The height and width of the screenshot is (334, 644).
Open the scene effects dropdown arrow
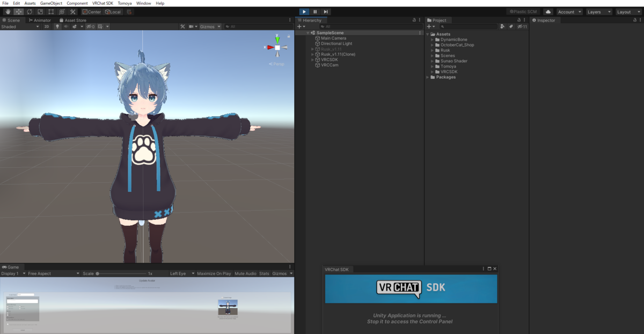[x=81, y=26]
